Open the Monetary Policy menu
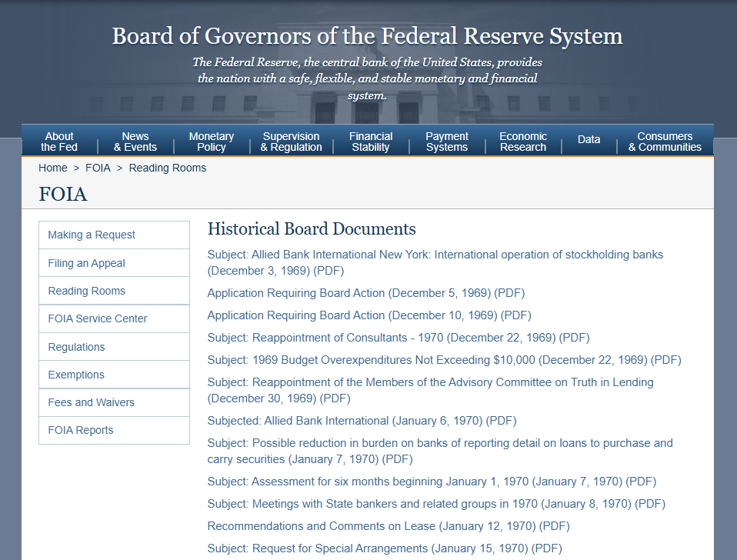 212,142
